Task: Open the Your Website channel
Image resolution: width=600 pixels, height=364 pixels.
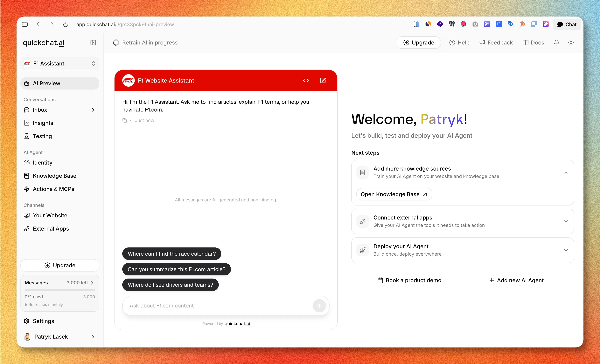Action: (x=60, y=215)
